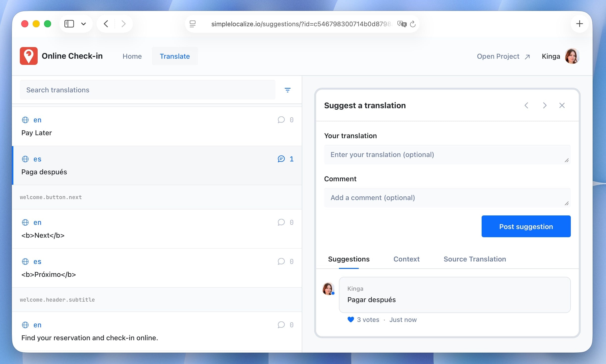The height and width of the screenshot is (364, 606).
Task: Close the Suggest a translation panel
Action: 562,105
